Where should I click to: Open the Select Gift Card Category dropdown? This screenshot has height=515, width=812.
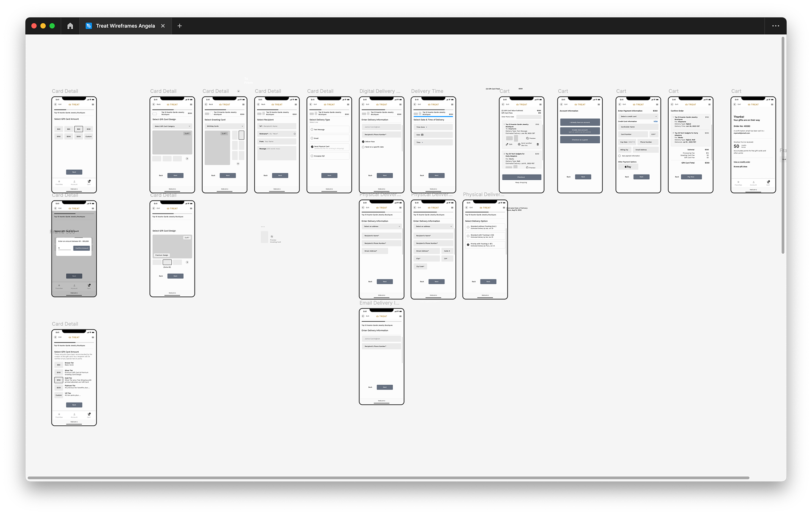[x=172, y=126]
